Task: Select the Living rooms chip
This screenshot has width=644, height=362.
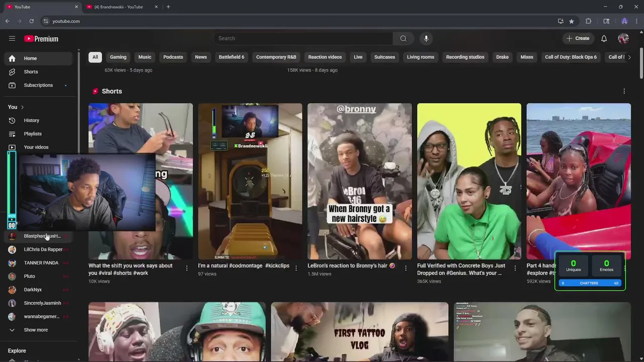Action: 421,57
